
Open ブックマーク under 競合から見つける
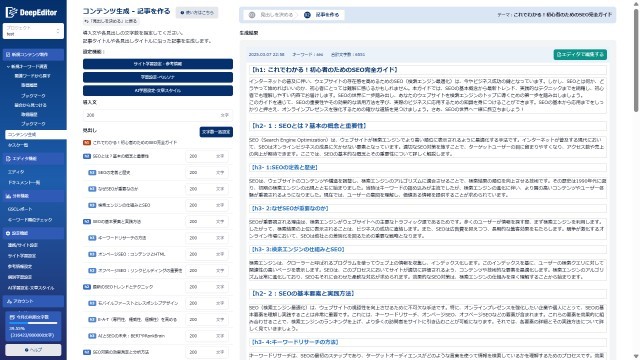pos(33,124)
